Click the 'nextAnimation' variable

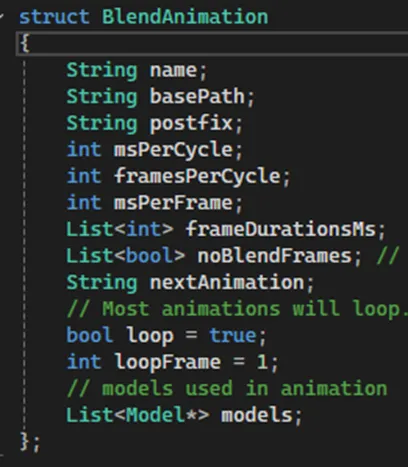227,283
